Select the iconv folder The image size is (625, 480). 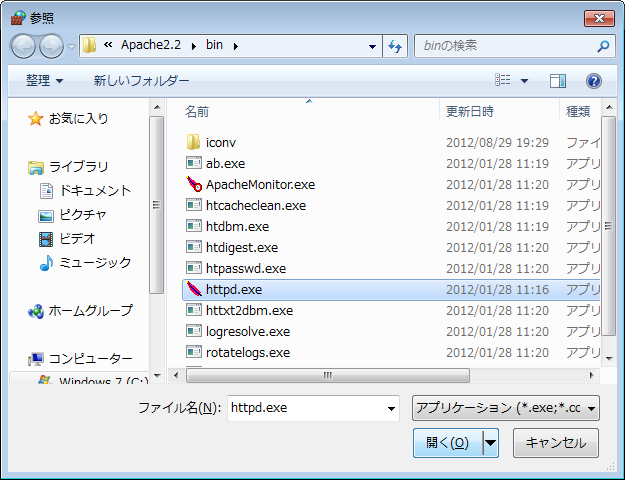(x=220, y=143)
